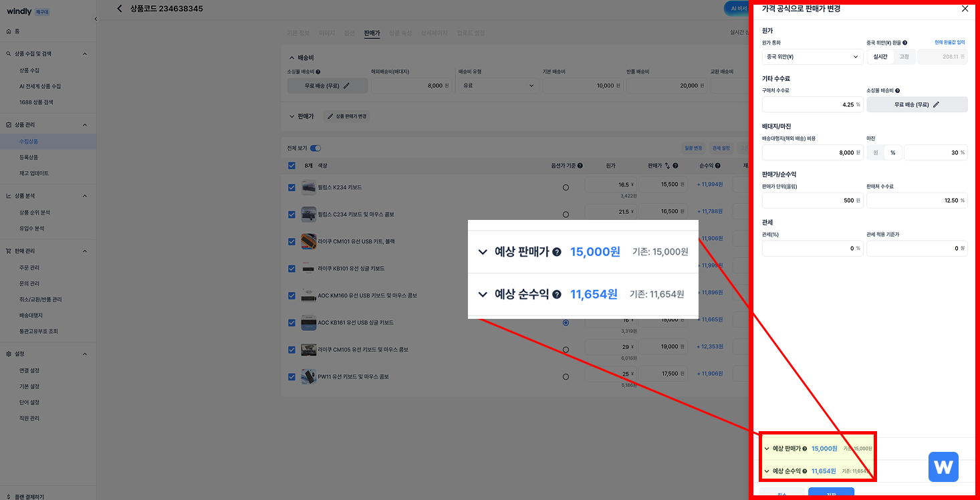The height and width of the screenshot is (500, 980).
Task: Click help icon beside panel's 소싱몰 배송비
Action: (897, 90)
